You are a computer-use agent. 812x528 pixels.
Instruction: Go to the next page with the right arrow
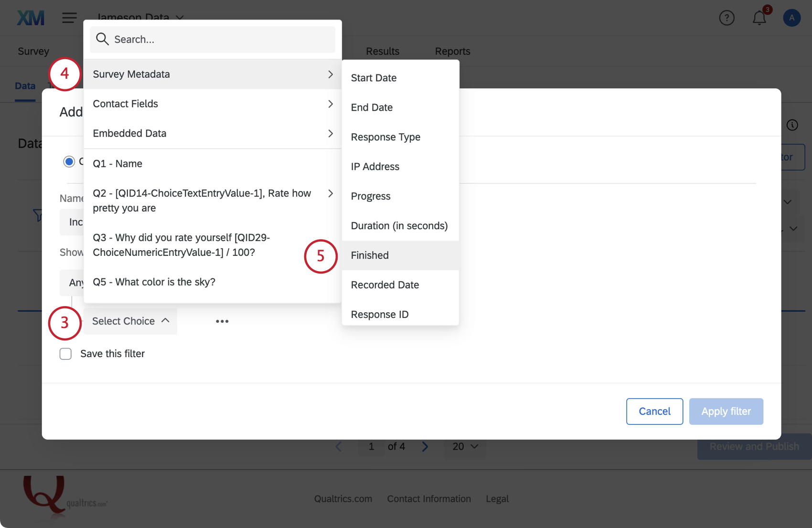(425, 446)
